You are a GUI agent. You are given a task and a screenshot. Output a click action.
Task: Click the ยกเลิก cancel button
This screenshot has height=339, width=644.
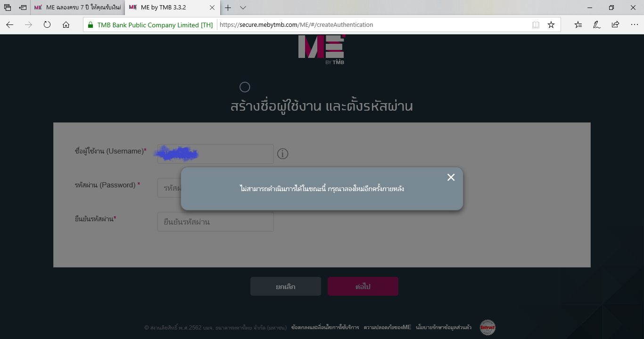point(286,286)
